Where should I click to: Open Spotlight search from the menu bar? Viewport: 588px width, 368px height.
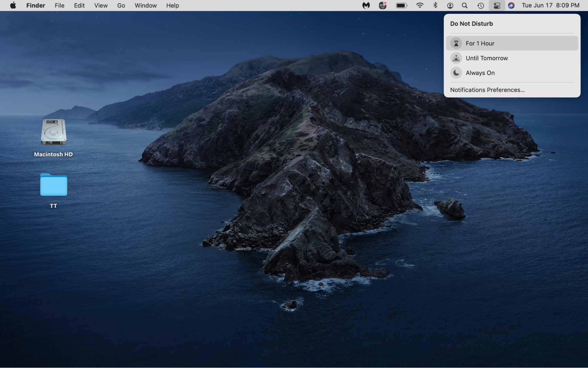click(464, 5)
